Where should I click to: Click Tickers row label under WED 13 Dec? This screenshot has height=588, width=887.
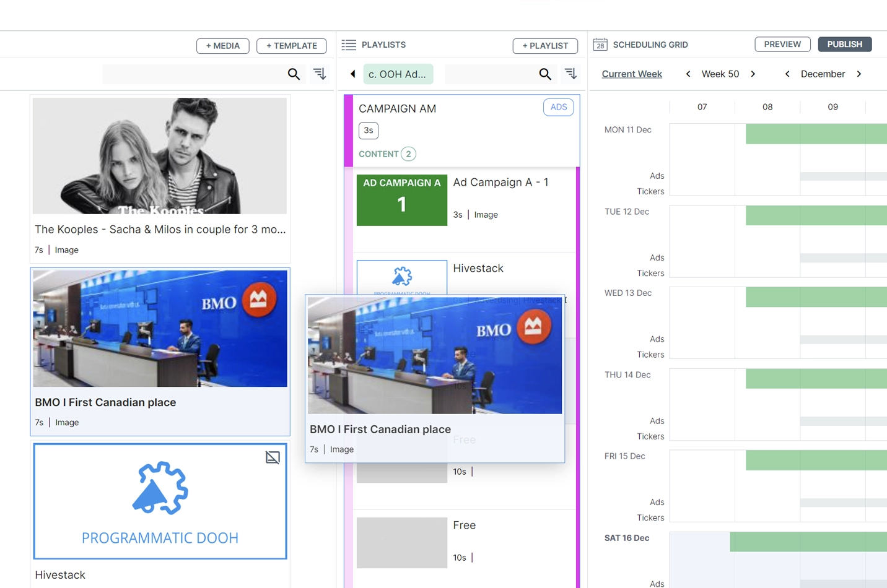coord(650,355)
